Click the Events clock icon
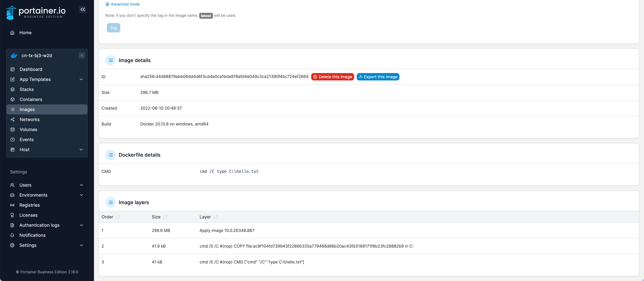The height and width of the screenshot is (281, 644). (13, 139)
